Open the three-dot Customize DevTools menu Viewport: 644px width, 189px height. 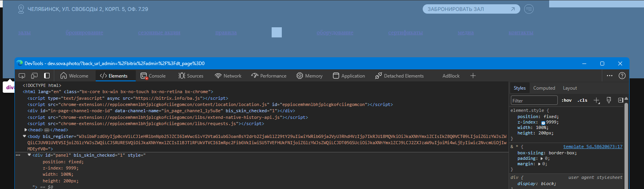tap(610, 76)
